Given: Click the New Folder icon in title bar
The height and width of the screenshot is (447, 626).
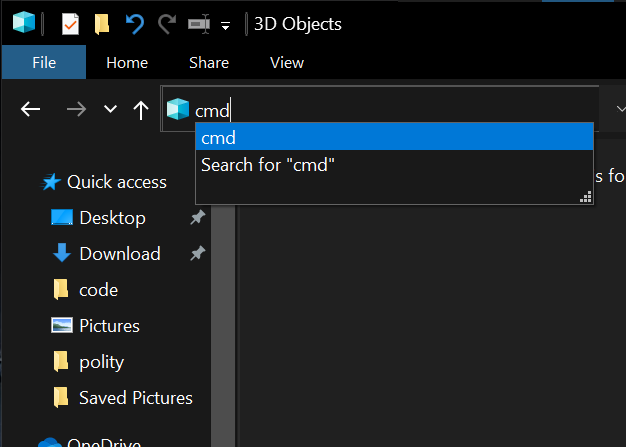Looking at the screenshot, I should [x=102, y=23].
